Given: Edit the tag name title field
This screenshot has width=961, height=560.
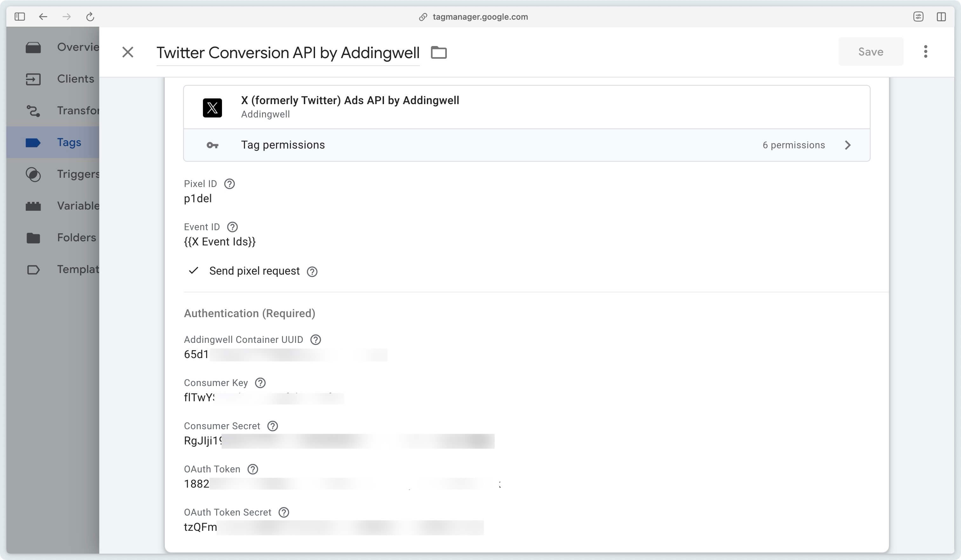Looking at the screenshot, I should coord(288,53).
